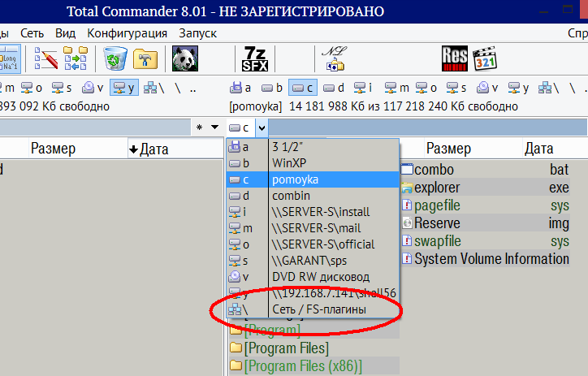Screen dimensions: 588x376
Task: Open the panda image viewer icon
Action: coord(185,58)
